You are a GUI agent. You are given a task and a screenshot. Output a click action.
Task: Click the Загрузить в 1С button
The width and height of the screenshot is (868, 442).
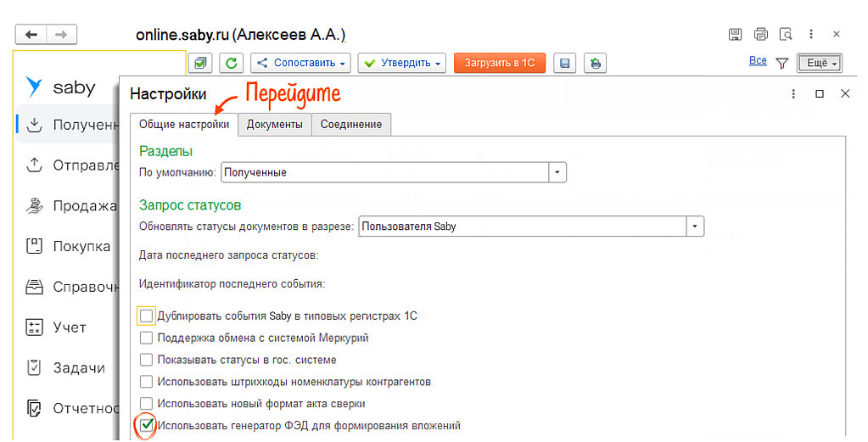click(499, 64)
